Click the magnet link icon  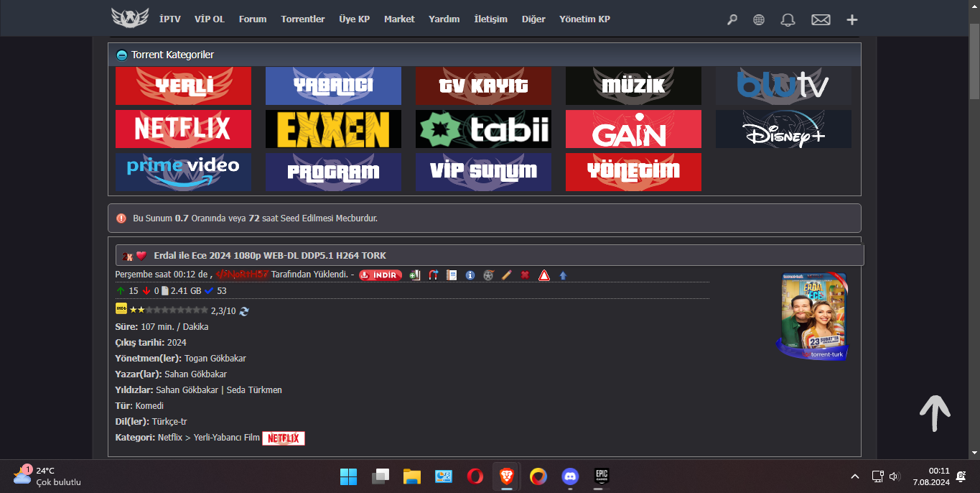[433, 275]
